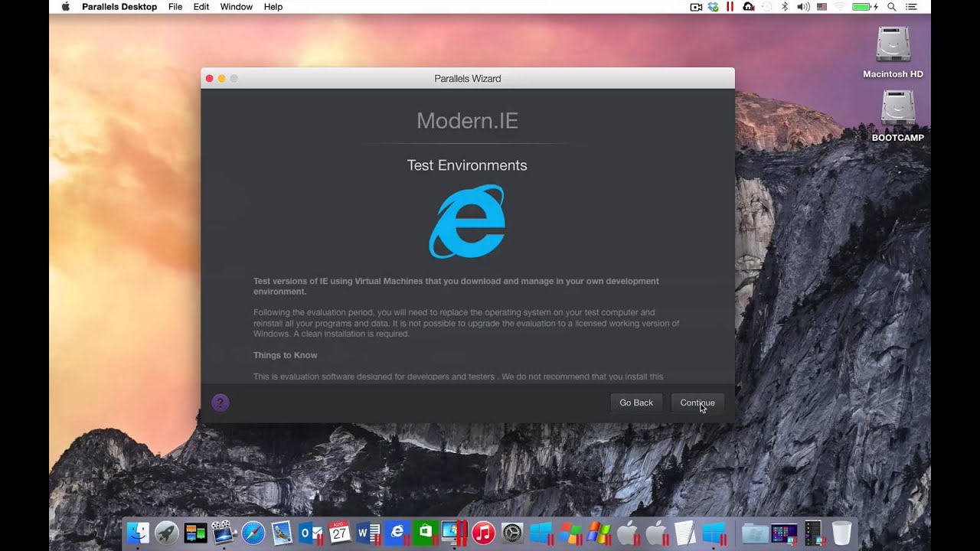Open TextEdit document icon in Dock
Screen dimensions: 980x551
point(685,533)
